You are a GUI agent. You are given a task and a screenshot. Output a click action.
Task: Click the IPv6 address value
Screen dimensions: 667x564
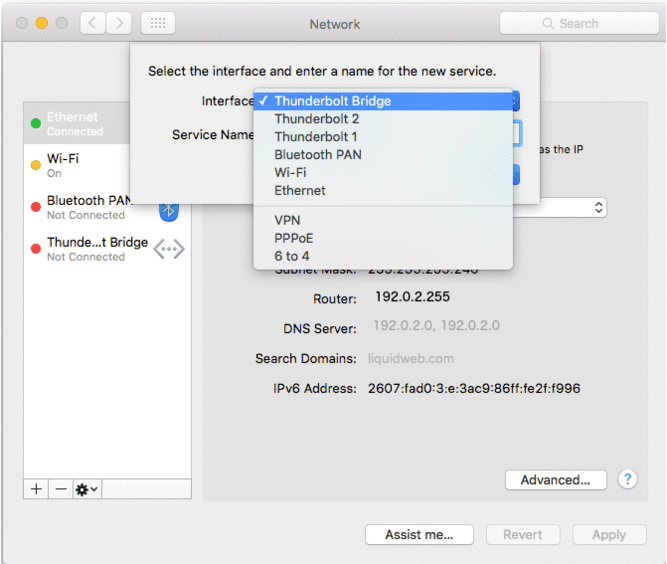[474, 388]
